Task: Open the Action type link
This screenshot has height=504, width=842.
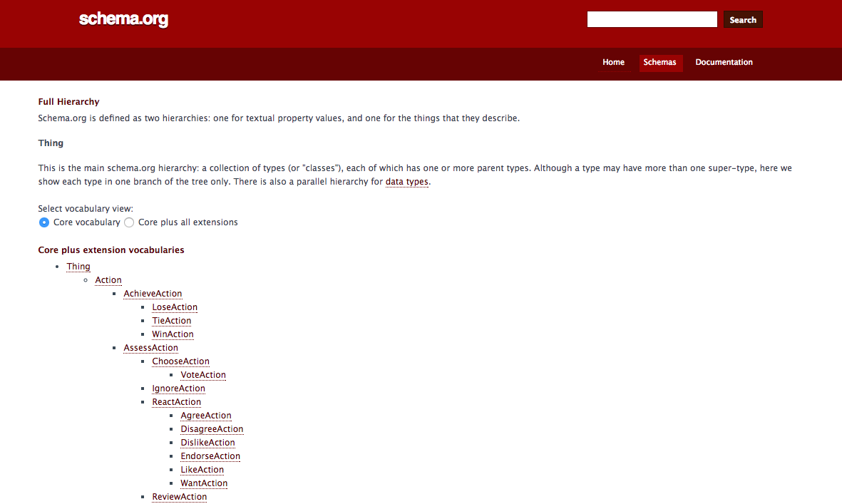Action: click(108, 279)
